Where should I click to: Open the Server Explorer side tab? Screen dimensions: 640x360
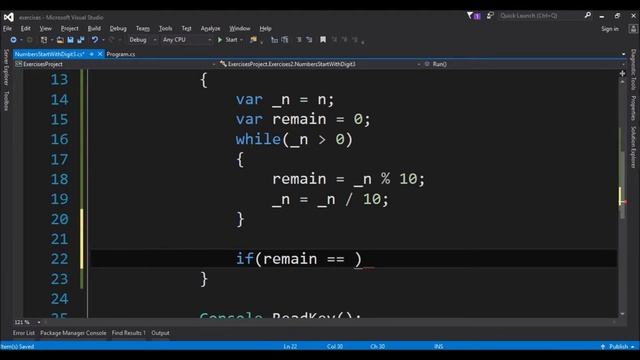click(x=6, y=67)
